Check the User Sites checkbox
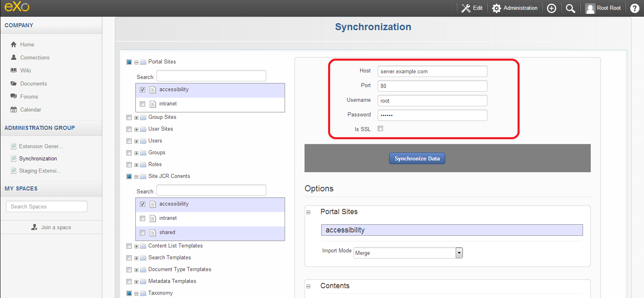644x298 pixels. pos(129,129)
